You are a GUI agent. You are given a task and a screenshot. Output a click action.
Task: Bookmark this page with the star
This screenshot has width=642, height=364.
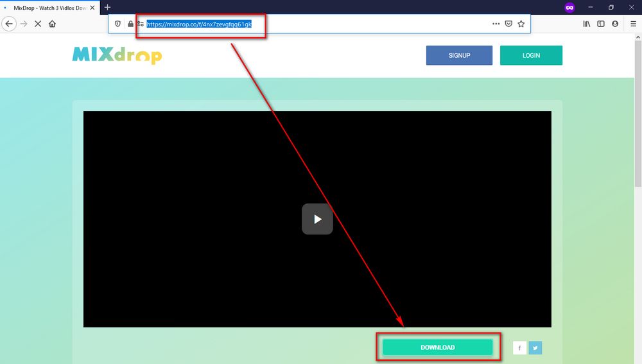[521, 24]
